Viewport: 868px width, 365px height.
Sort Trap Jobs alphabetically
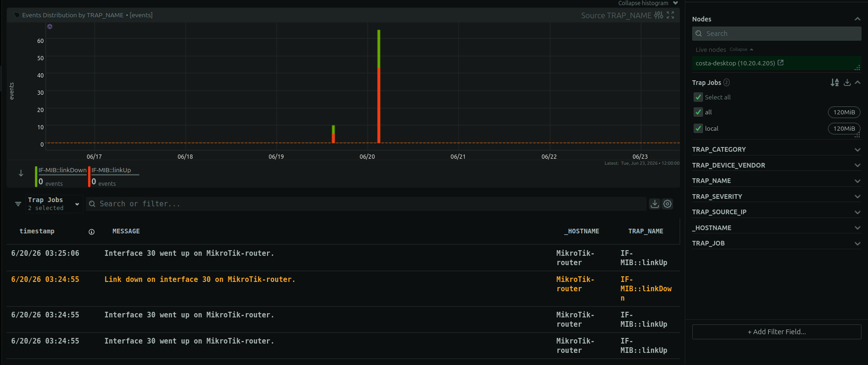[x=834, y=83]
